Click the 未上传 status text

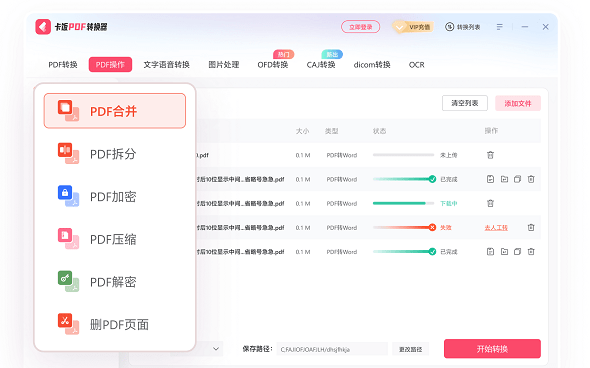coord(449,155)
